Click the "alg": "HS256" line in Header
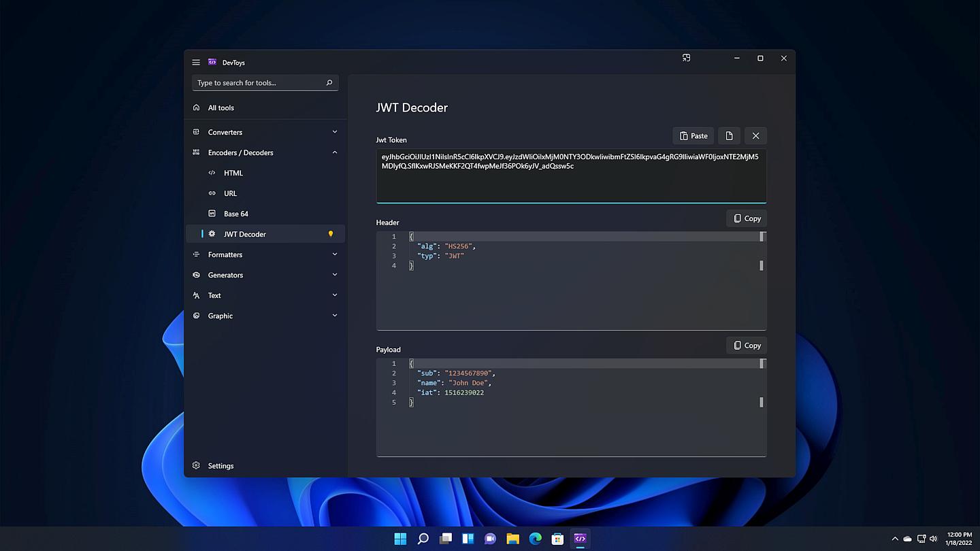 coord(446,246)
